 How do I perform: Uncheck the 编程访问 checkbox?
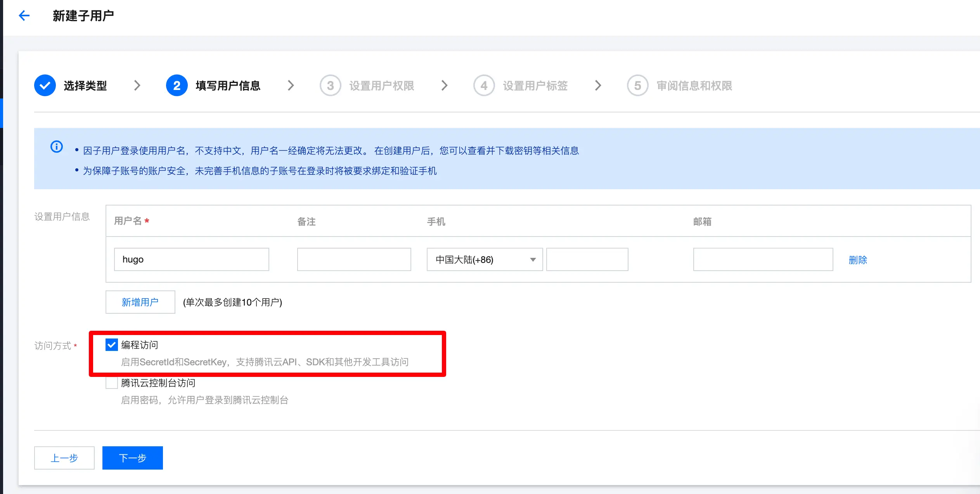pos(112,345)
